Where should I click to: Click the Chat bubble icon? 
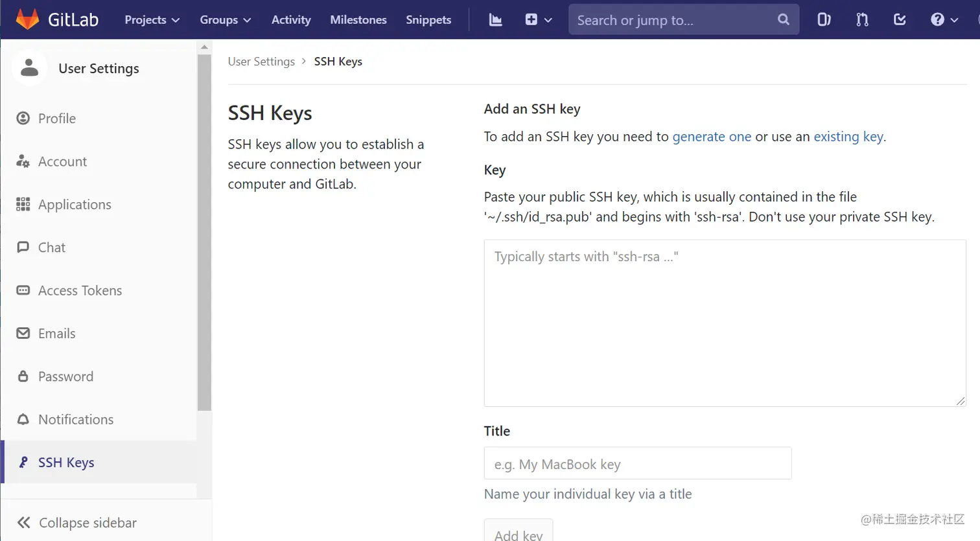(x=23, y=247)
